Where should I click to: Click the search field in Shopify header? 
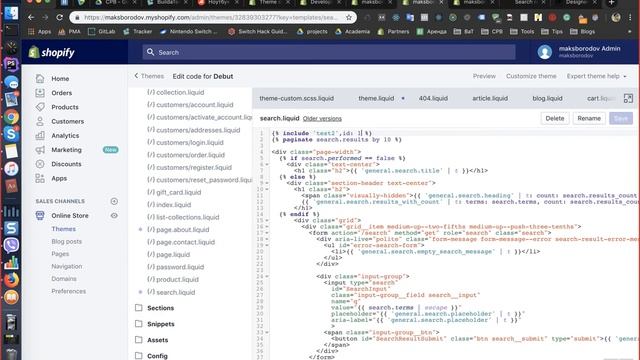tap(329, 52)
